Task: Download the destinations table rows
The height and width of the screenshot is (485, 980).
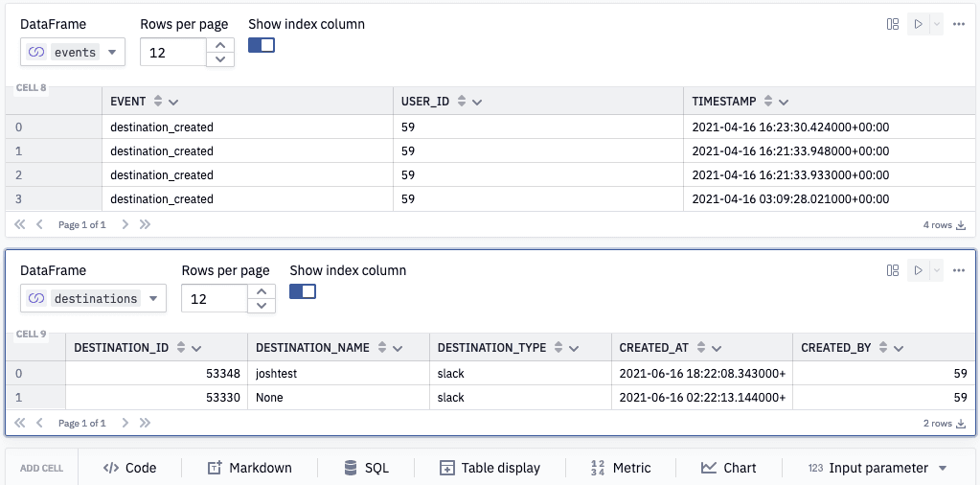Action: click(961, 424)
